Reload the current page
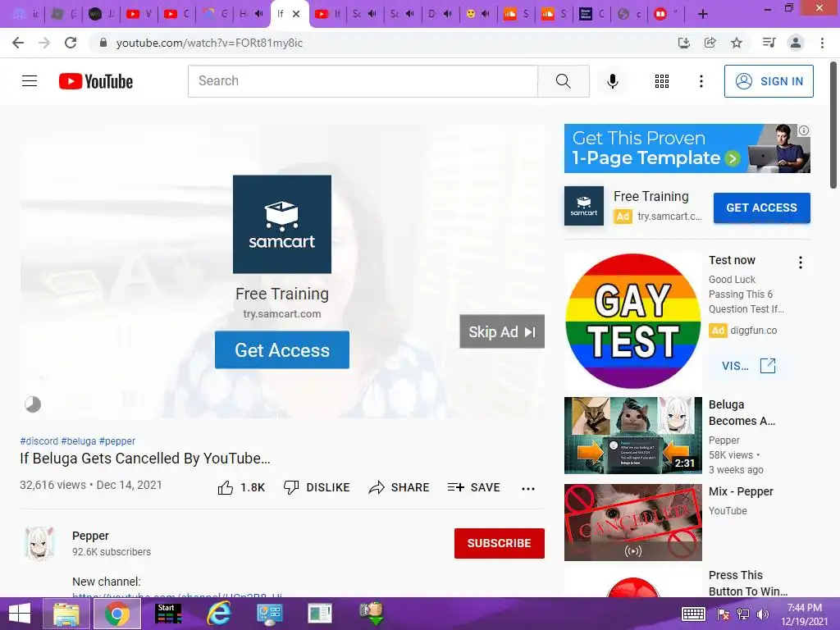The height and width of the screenshot is (630, 840). [x=71, y=43]
